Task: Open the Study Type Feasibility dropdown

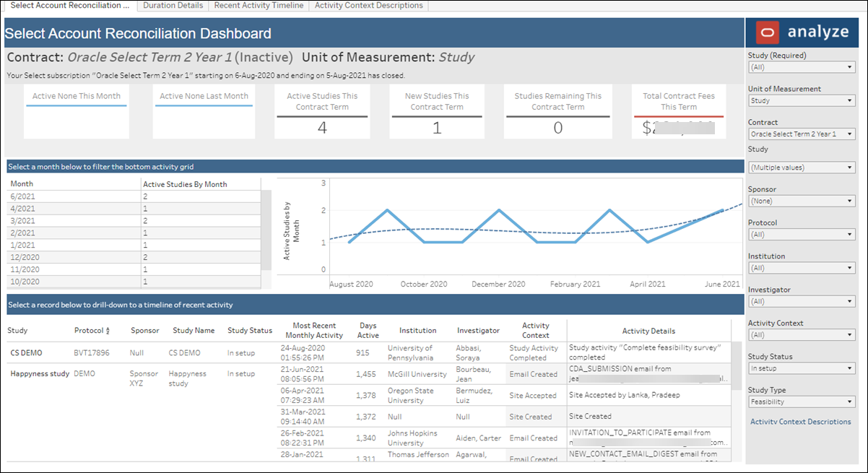Action: [802, 402]
